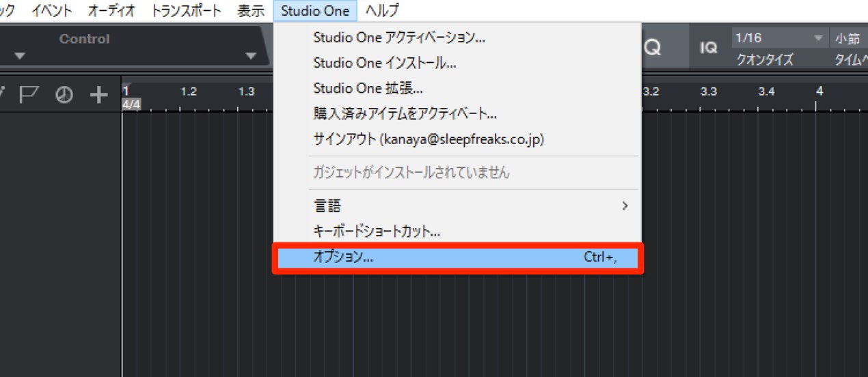Choose Studio One 拡張…
The height and width of the screenshot is (377, 868).
(x=457, y=89)
